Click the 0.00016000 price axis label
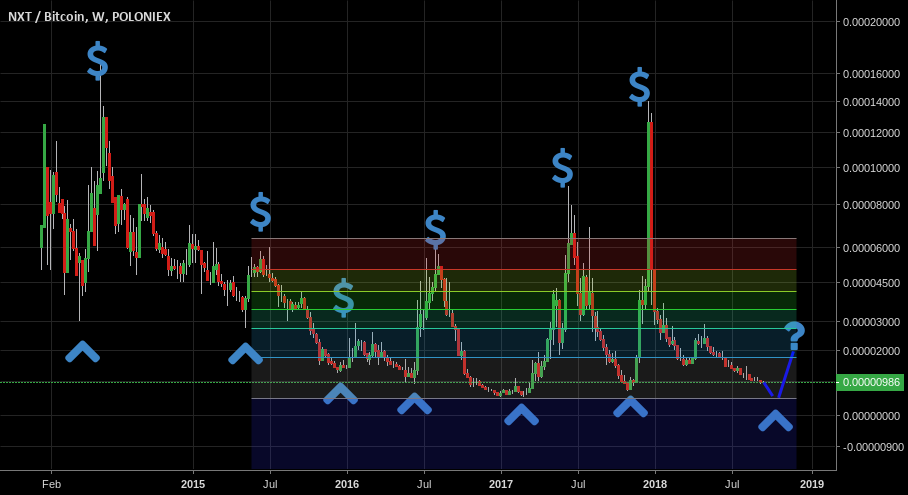The width and height of the screenshot is (908, 495). (872, 74)
